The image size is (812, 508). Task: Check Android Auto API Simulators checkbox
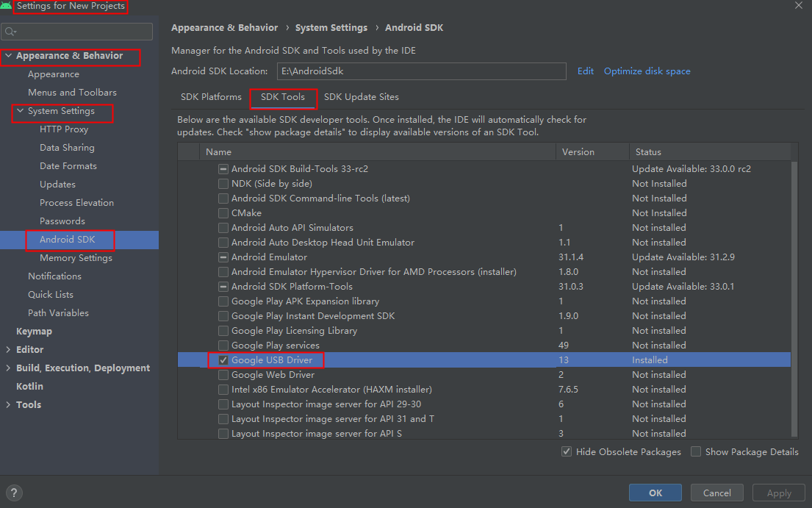[223, 228]
